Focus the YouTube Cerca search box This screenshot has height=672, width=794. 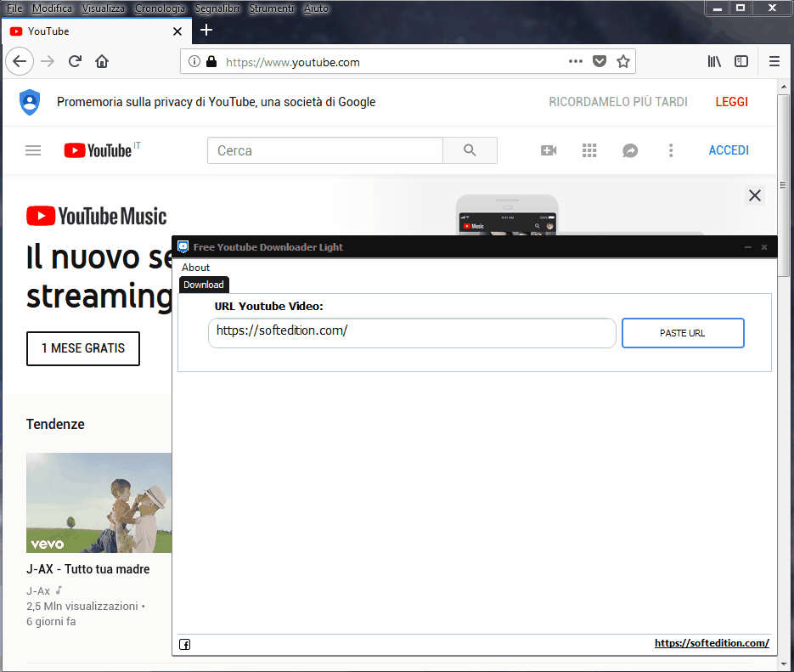pyautogui.click(x=325, y=150)
